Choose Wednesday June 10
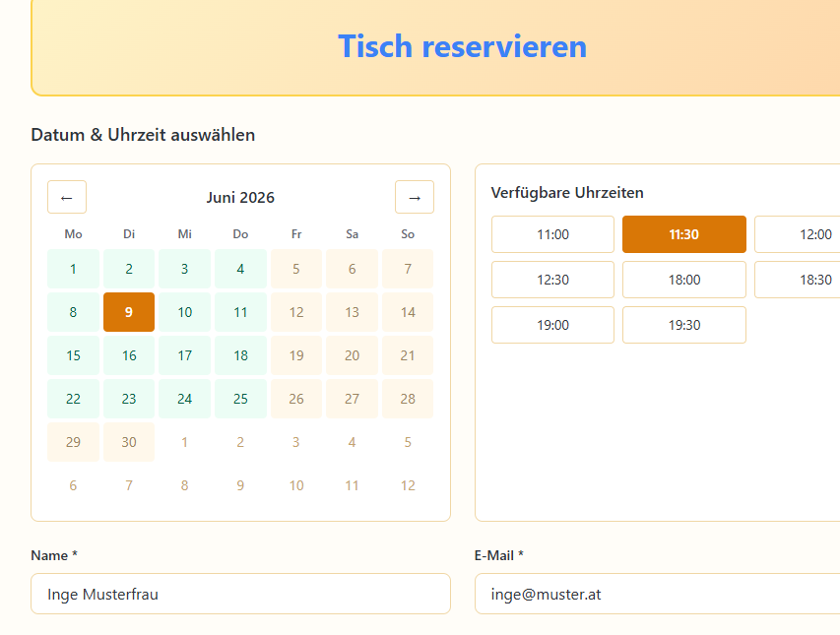840x635 pixels. [185, 312]
